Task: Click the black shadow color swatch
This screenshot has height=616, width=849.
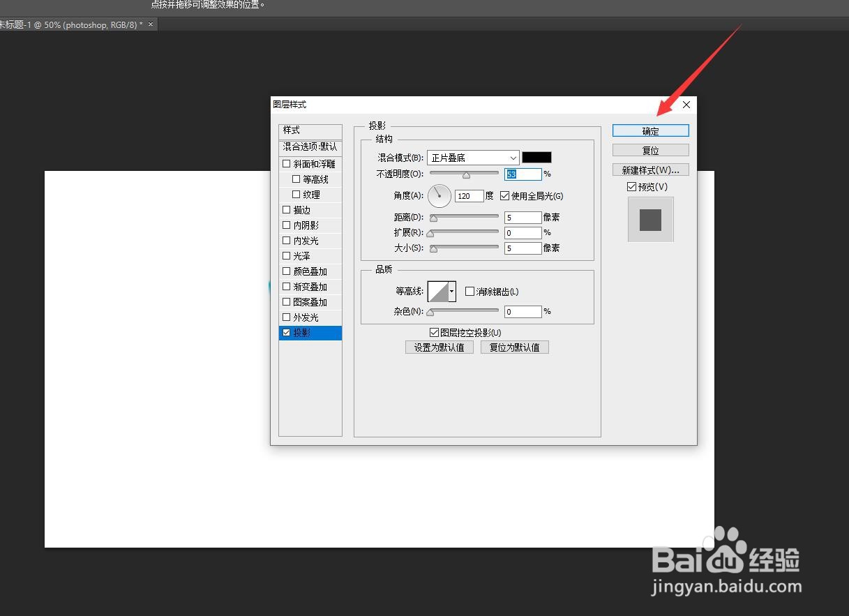Action: point(536,158)
